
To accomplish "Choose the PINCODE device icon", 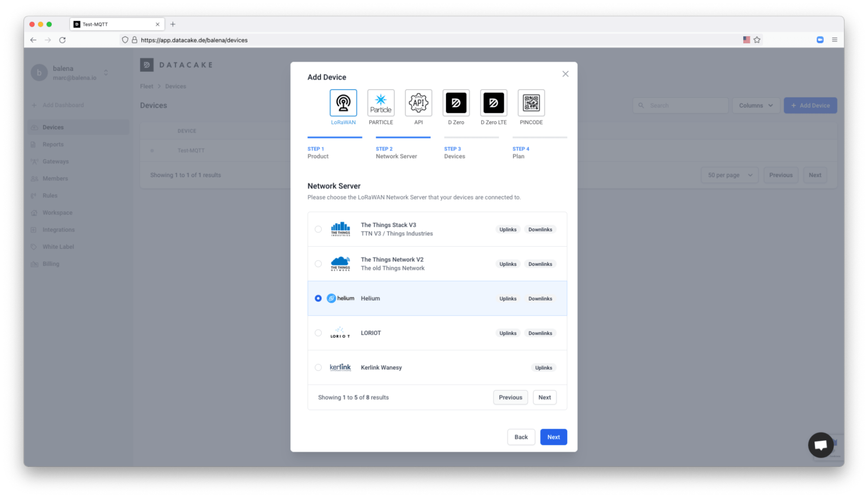I will click(x=531, y=103).
